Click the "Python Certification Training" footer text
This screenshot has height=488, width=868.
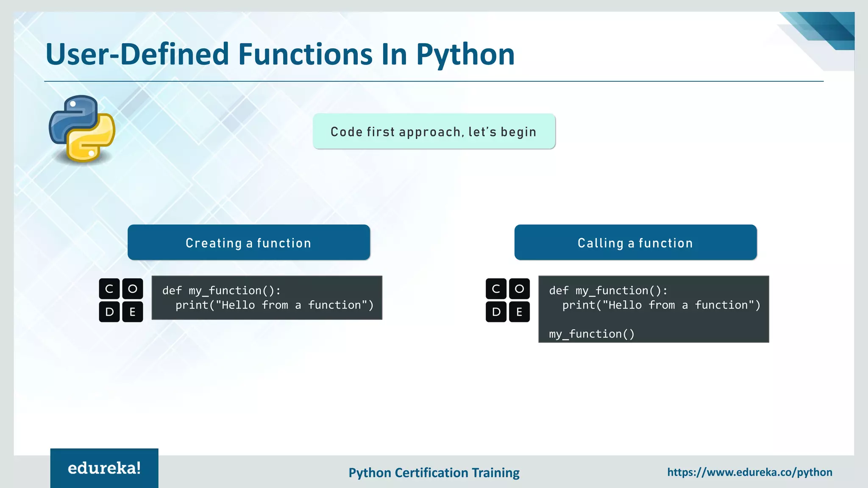(x=434, y=473)
